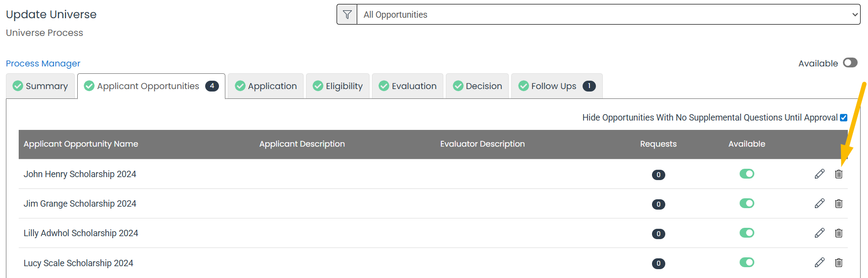Click requests count for Lucy Scale Scholarship

[658, 263]
